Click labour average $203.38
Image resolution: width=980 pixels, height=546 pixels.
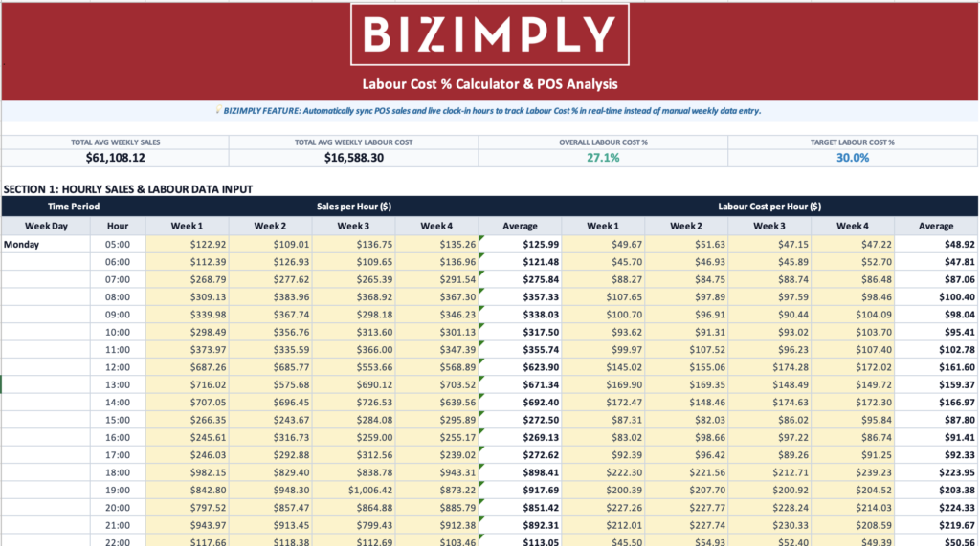(x=936, y=490)
